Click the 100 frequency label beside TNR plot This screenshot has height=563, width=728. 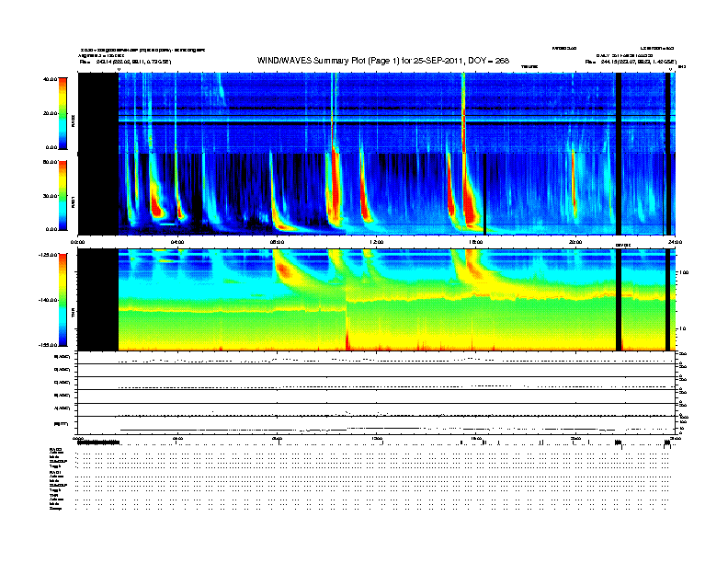click(x=684, y=272)
